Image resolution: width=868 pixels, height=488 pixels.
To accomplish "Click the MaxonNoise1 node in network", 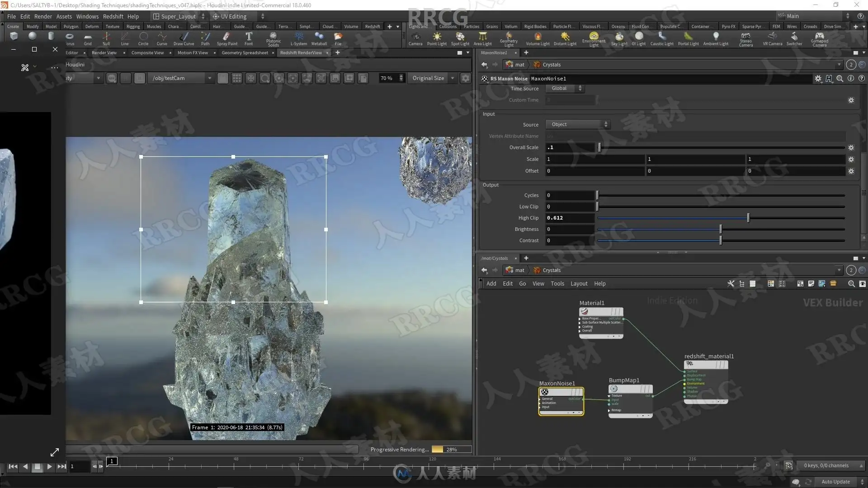I will (x=561, y=392).
